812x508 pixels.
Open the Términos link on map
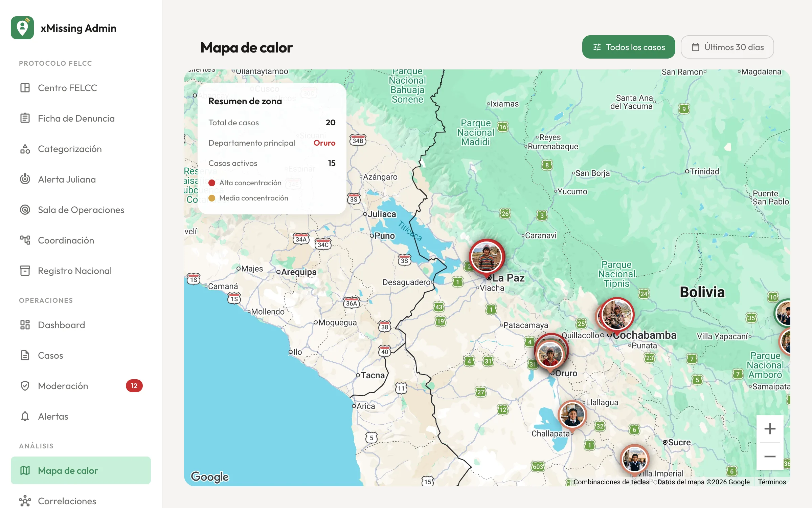click(x=772, y=482)
